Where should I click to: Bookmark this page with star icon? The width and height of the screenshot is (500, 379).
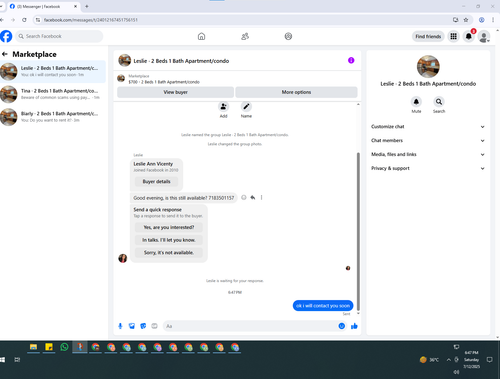point(466,20)
